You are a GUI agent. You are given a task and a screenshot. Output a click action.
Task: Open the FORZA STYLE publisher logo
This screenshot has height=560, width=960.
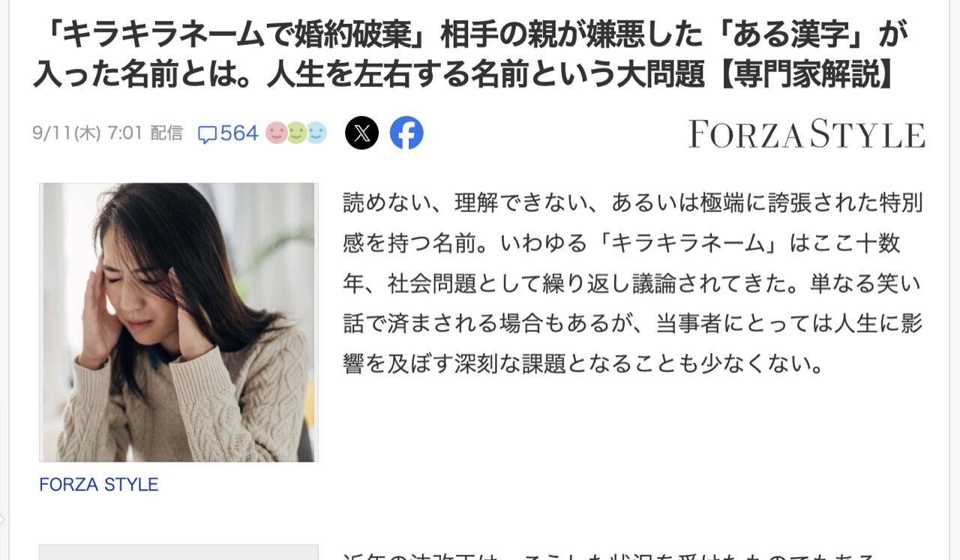click(807, 134)
